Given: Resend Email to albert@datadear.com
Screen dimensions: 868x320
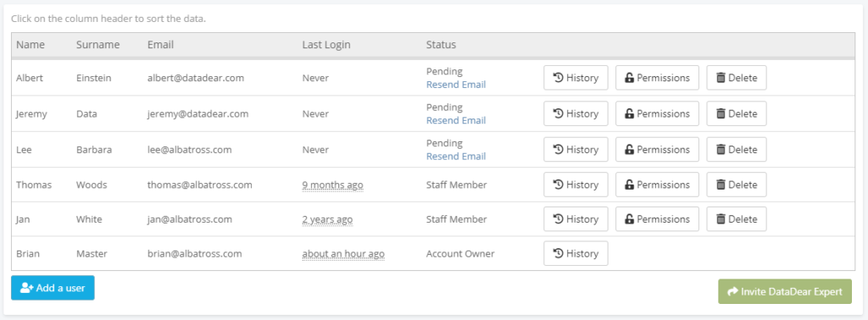Looking at the screenshot, I should click(x=455, y=85).
